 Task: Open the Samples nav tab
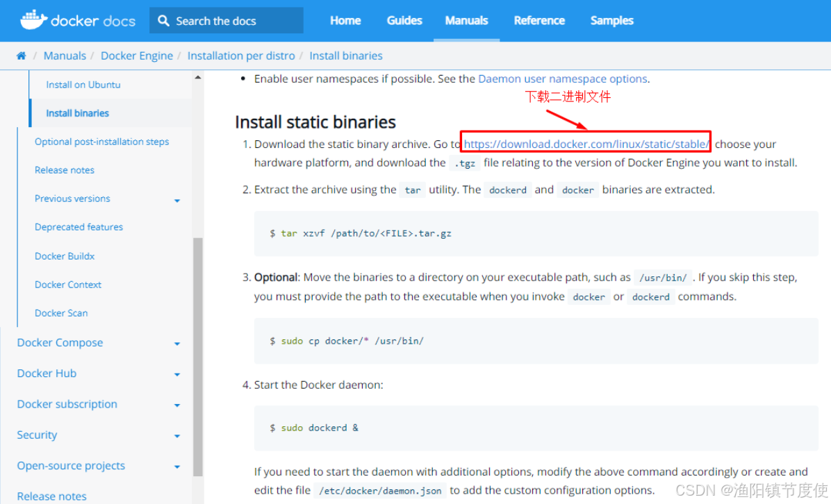tap(611, 21)
